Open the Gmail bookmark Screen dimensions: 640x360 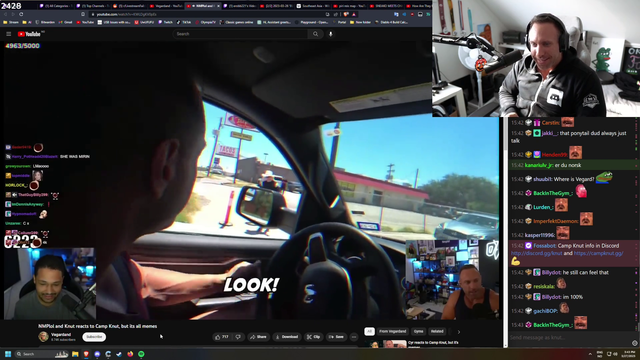[x=66, y=22]
